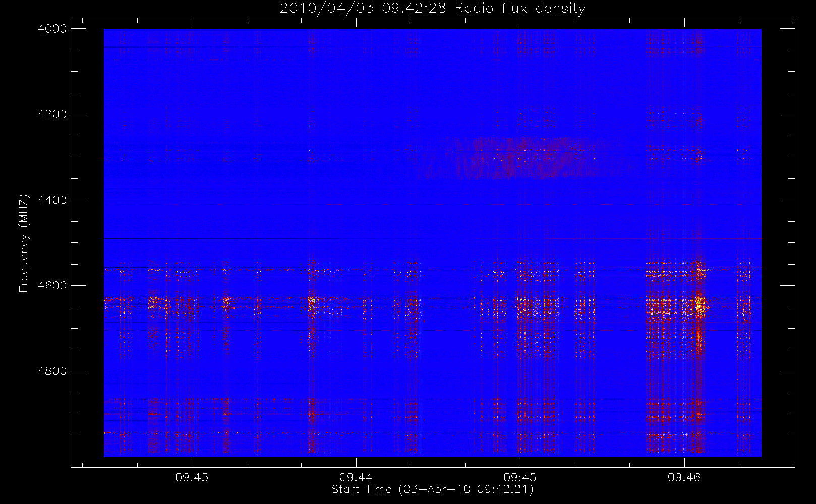Click the 4000 frequency tick label
The height and width of the screenshot is (504, 816).
(52, 29)
